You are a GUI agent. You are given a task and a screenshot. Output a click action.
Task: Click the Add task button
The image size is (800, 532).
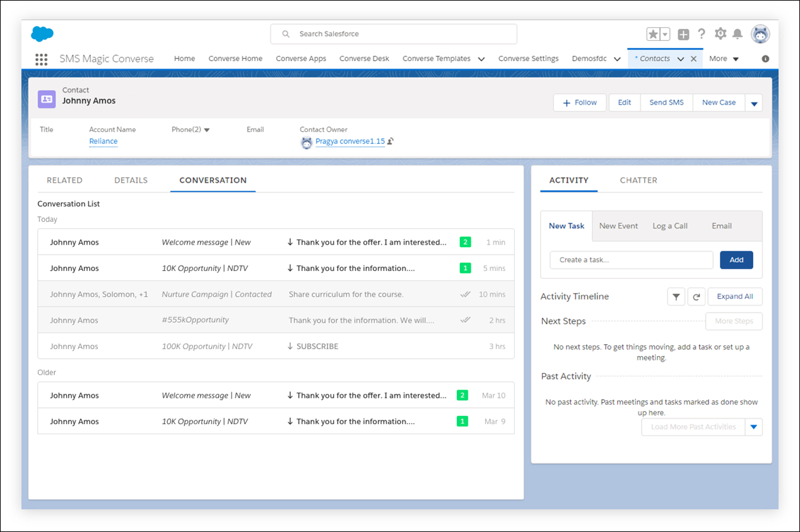[736, 260]
